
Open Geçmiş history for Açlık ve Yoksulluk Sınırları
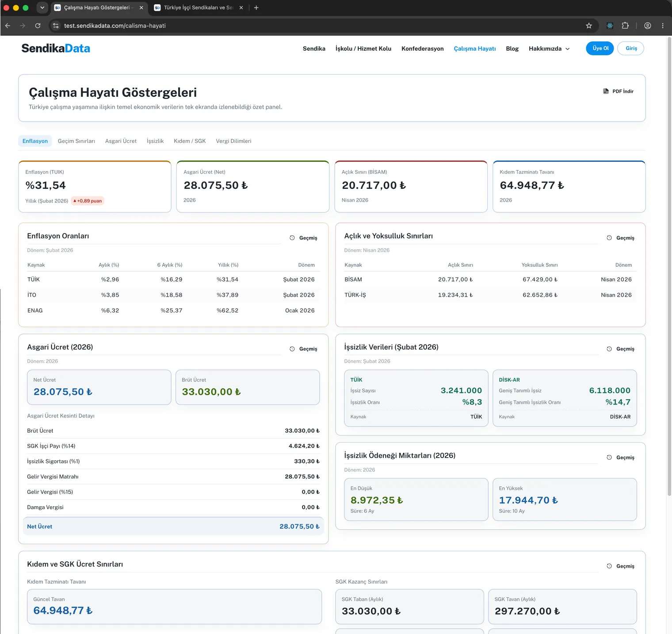click(620, 238)
